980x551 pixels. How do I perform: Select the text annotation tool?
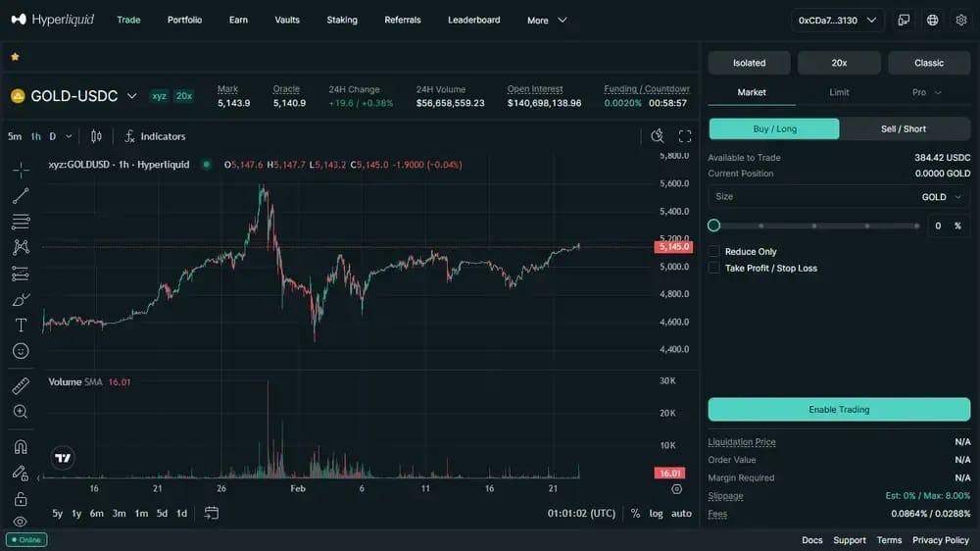pyautogui.click(x=21, y=326)
